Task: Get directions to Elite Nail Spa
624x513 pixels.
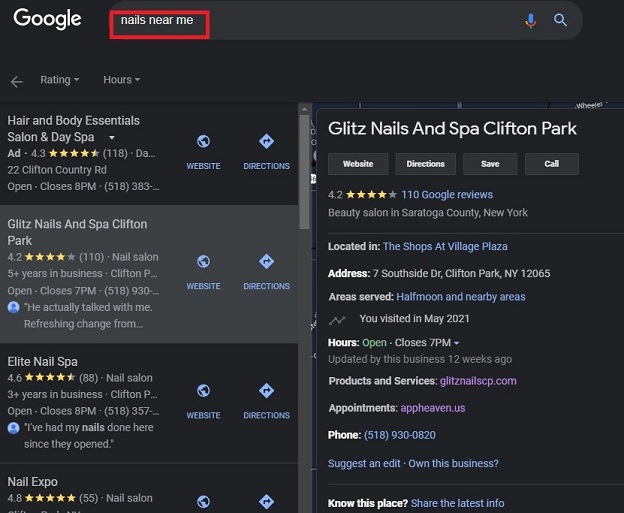Action: [266, 399]
